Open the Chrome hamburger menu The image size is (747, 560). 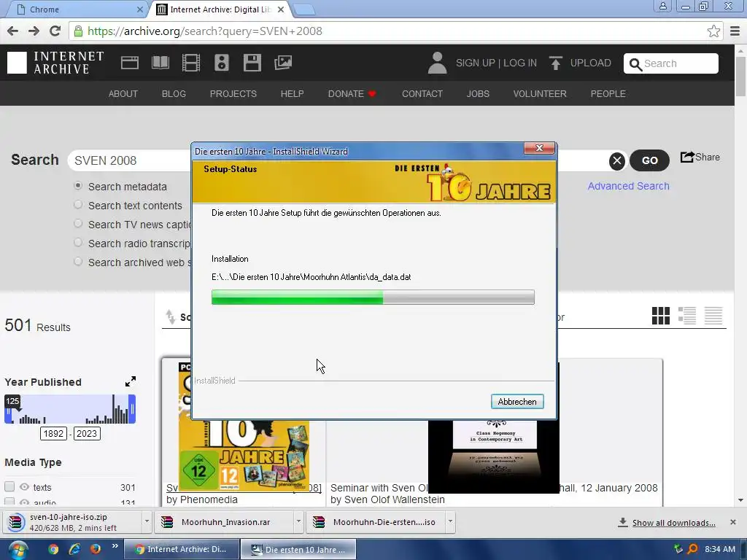pyautogui.click(x=735, y=31)
